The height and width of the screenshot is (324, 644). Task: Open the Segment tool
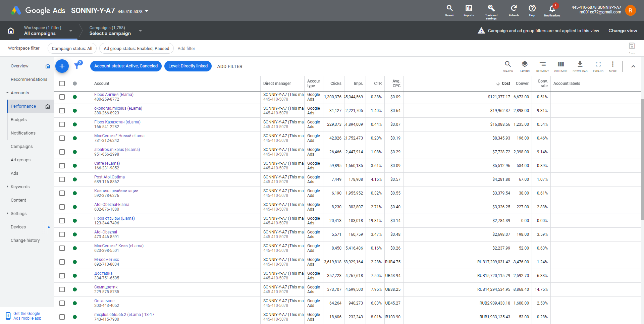(x=542, y=66)
